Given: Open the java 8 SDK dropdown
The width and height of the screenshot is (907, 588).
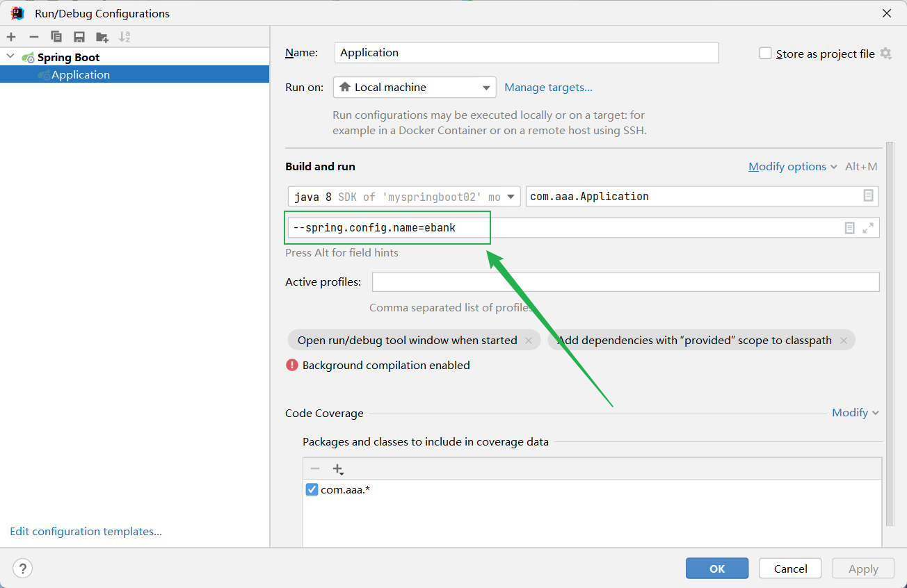Looking at the screenshot, I should point(404,197).
